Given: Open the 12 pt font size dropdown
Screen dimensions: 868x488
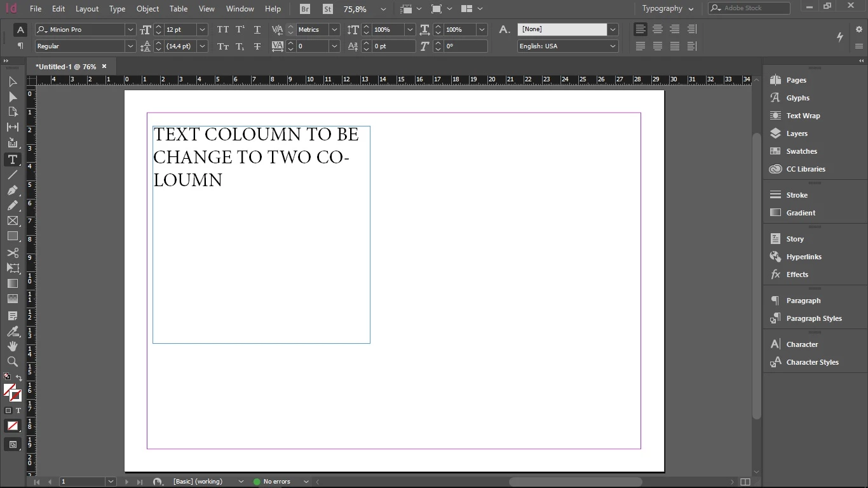Looking at the screenshot, I should pyautogui.click(x=202, y=30).
